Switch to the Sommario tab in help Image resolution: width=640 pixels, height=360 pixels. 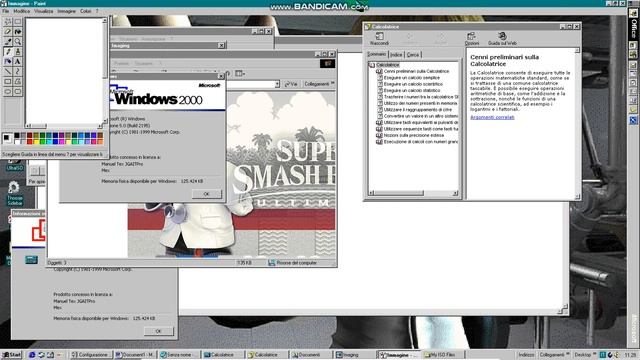376,54
